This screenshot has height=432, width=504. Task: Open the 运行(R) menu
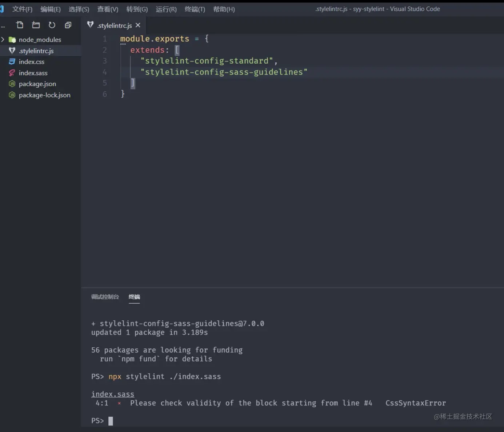pyautogui.click(x=166, y=9)
